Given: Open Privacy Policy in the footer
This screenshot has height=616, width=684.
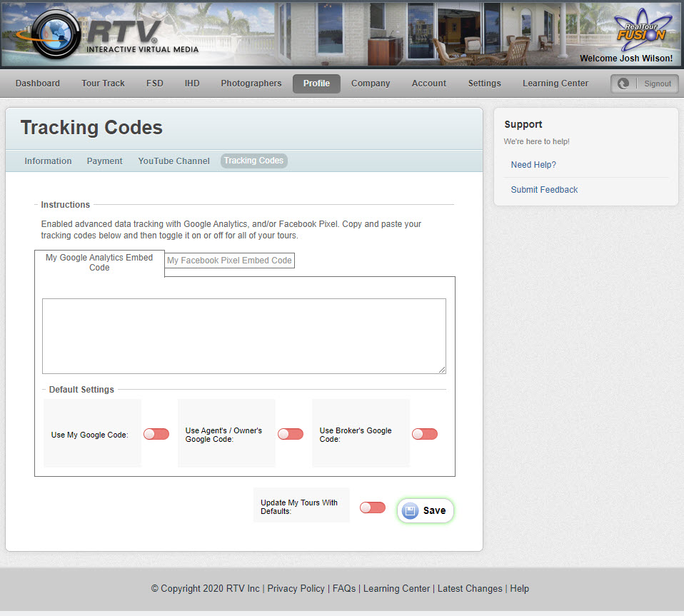Looking at the screenshot, I should tap(296, 589).
